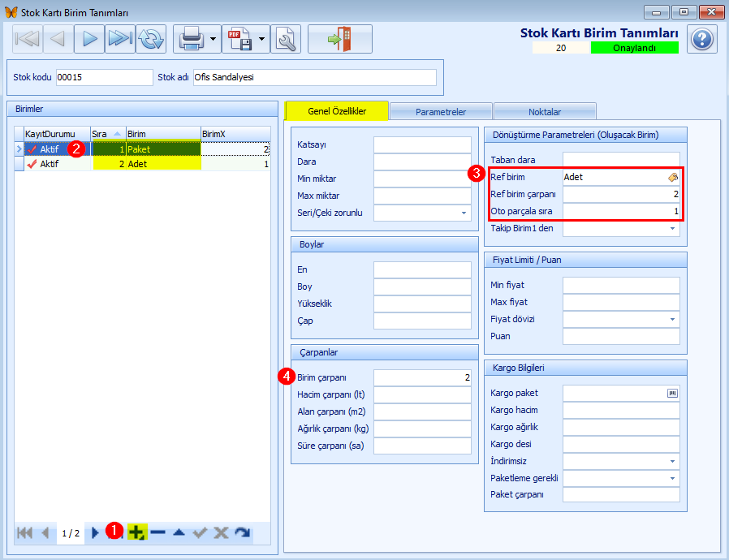729x560 pixels.
Task: Click Oto parçala sıra field
Action: (x=621, y=212)
